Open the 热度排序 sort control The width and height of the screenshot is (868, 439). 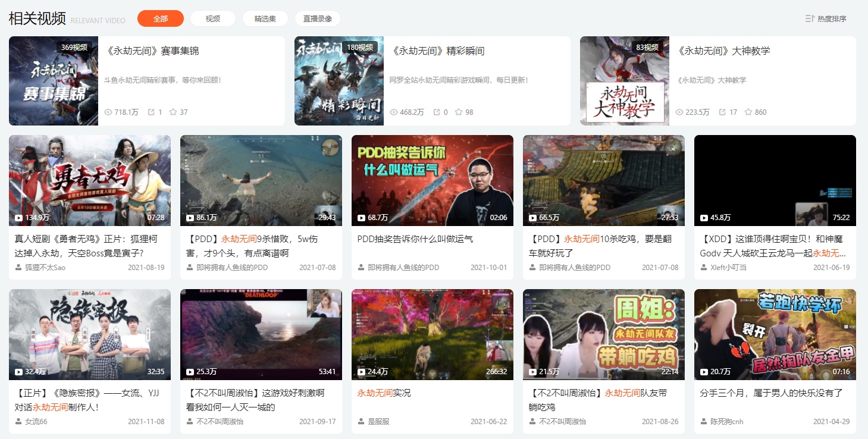[826, 19]
